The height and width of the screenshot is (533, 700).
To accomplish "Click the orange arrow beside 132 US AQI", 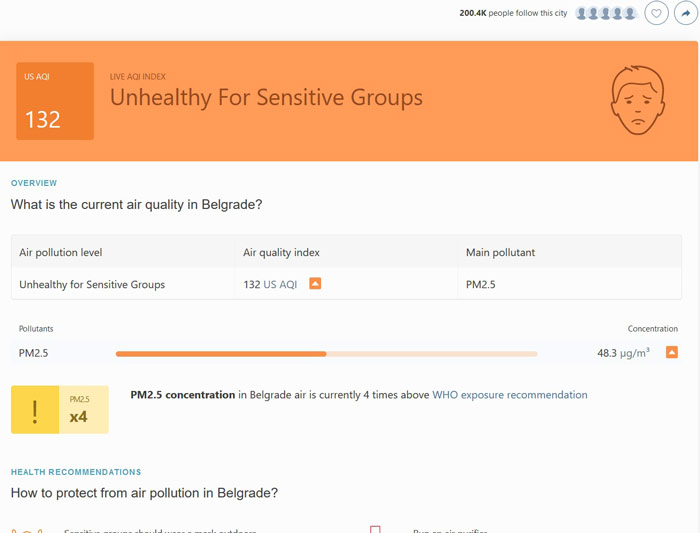I will point(315,284).
